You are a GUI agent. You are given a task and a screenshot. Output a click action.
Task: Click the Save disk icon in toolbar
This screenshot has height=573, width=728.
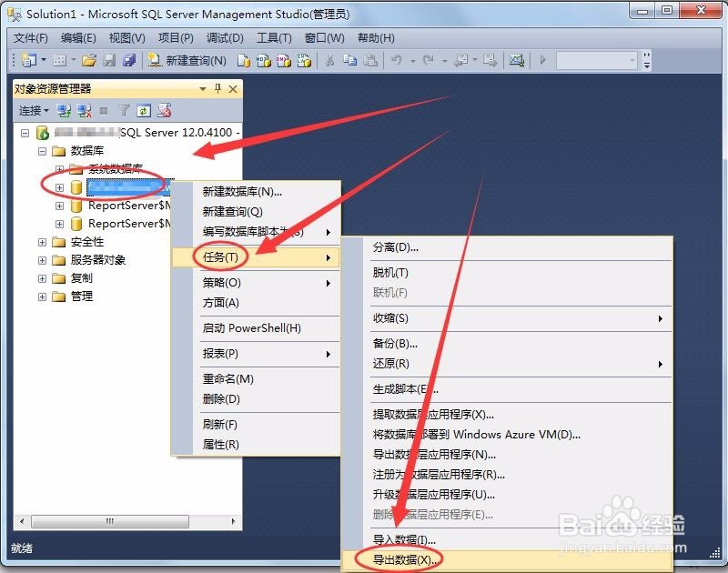109,60
